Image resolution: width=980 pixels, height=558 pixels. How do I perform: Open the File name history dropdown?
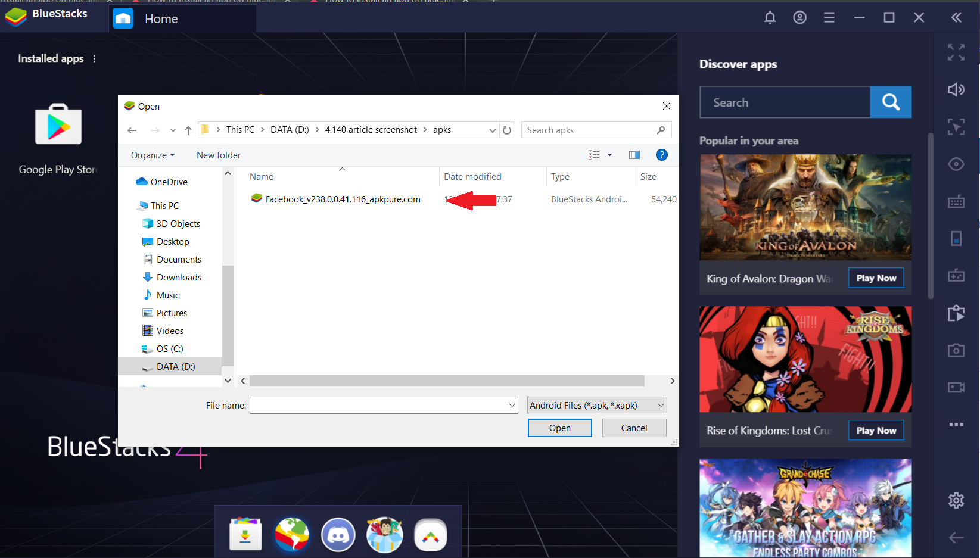(512, 406)
